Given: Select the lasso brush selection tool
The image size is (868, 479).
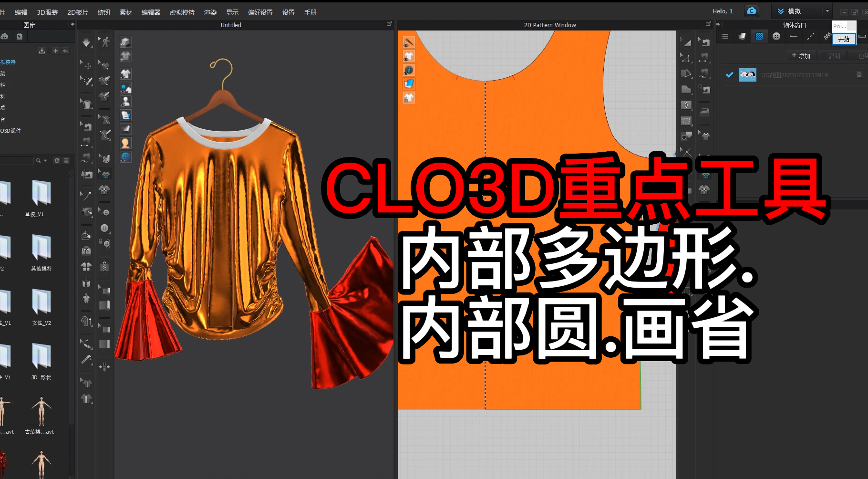Looking at the screenshot, I should [86, 81].
